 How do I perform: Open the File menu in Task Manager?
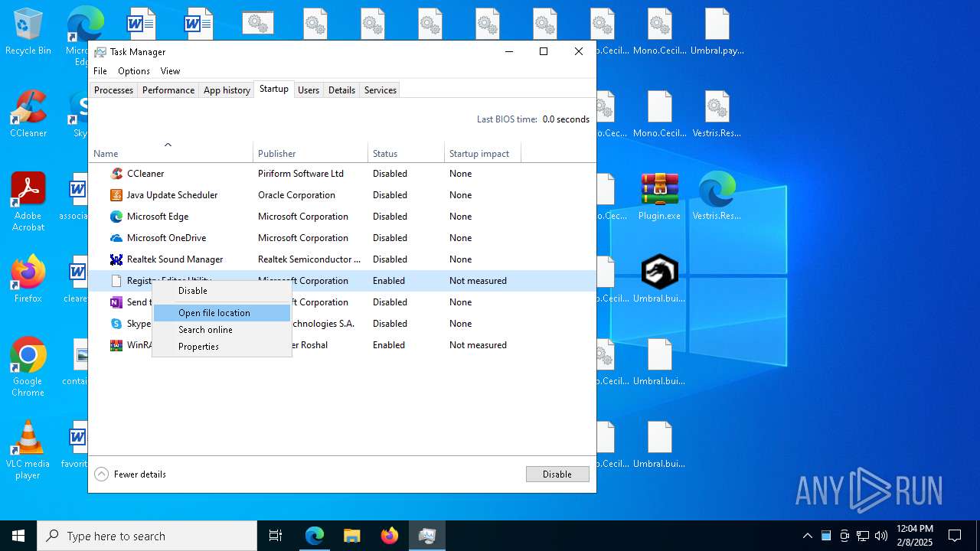tap(100, 71)
